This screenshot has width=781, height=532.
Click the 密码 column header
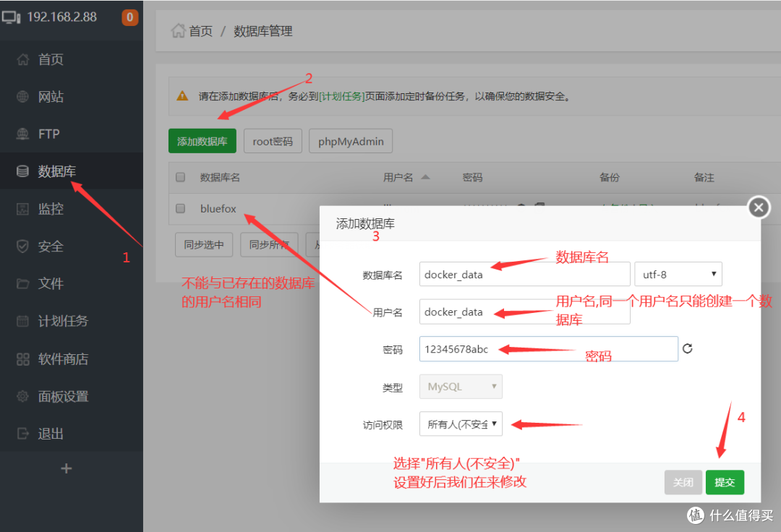click(x=472, y=177)
